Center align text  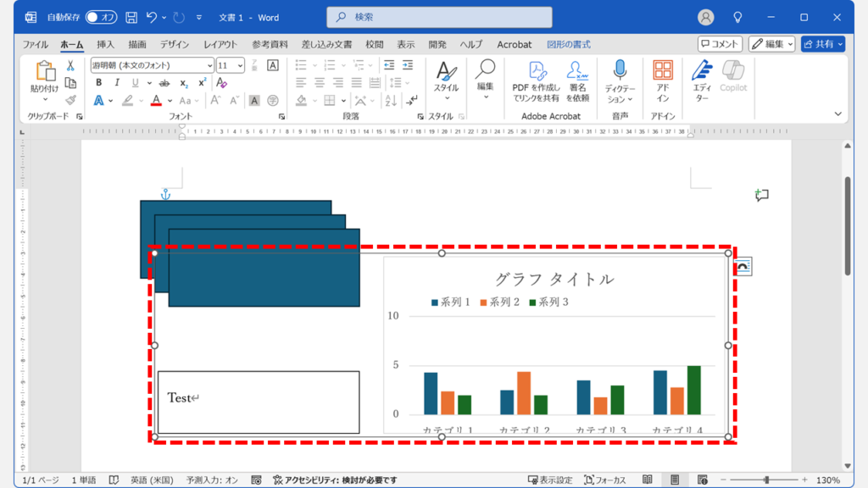pyautogui.click(x=320, y=83)
